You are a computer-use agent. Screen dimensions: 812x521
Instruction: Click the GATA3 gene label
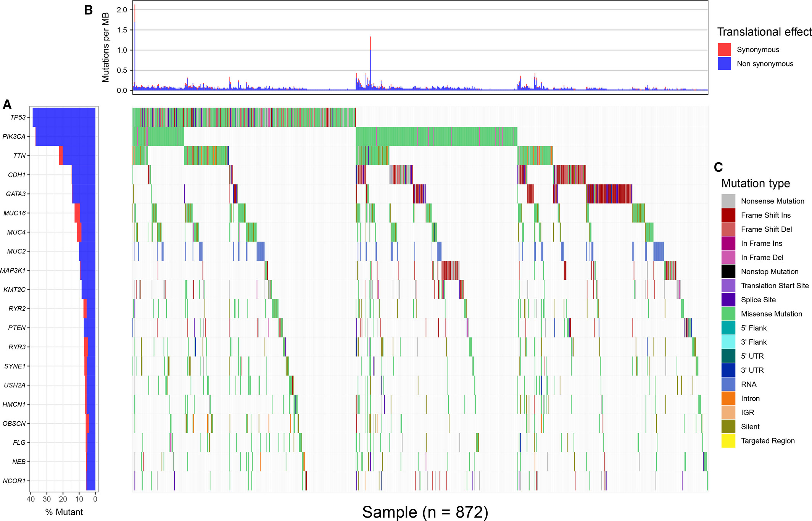pos(16,194)
